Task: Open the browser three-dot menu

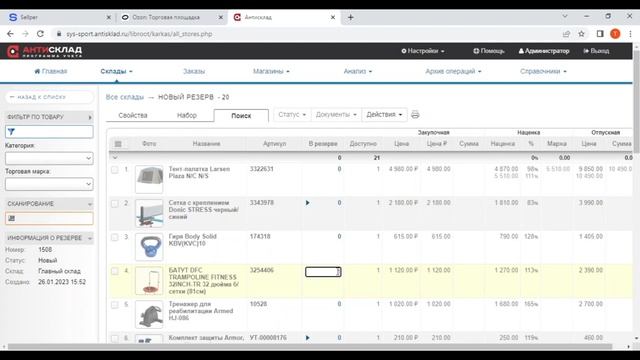Action: (x=630, y=34)
